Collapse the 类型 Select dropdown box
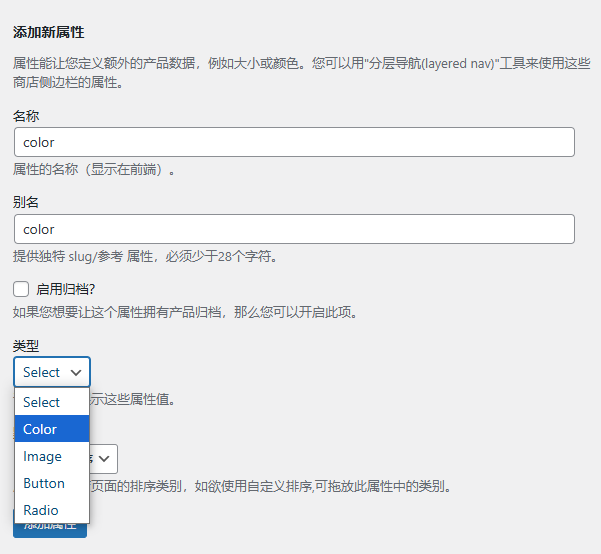601x554 pixels. tap(51, 372)
